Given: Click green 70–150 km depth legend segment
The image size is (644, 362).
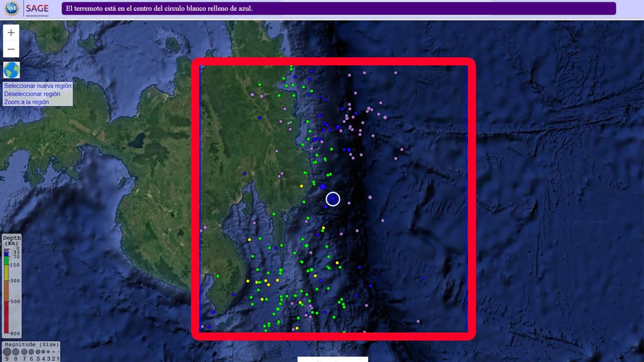Looking at the screenshot, I should [x=6, y=261].
